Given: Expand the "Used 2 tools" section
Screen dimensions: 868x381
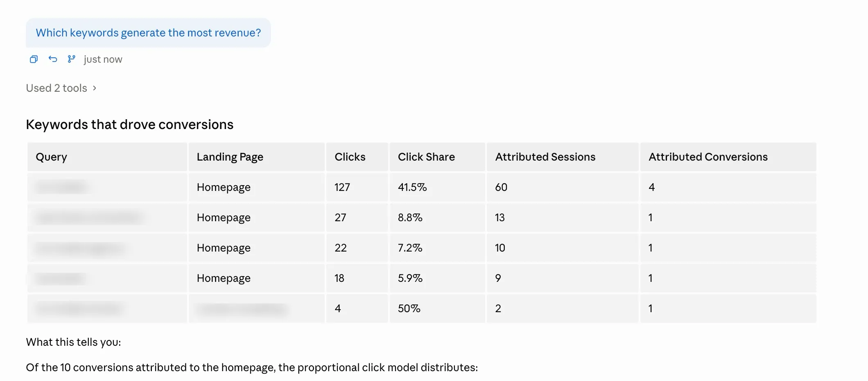Looking at the screenshot, I should (57, 88).
